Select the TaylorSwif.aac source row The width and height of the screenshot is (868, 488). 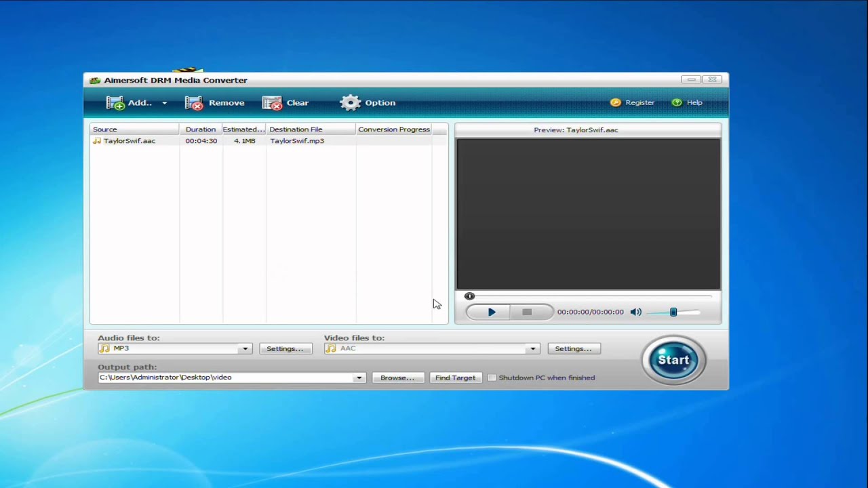coord(269,141)
